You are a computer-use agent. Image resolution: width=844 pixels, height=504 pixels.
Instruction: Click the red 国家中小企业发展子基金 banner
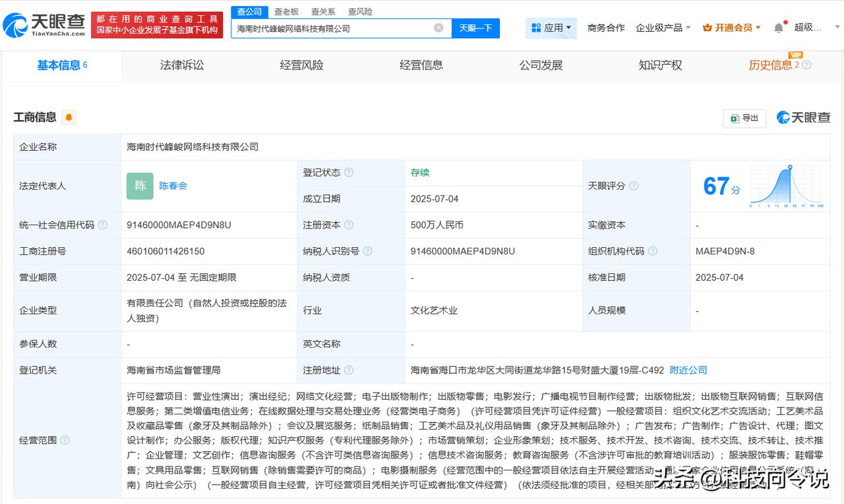(x=158, y=25)
